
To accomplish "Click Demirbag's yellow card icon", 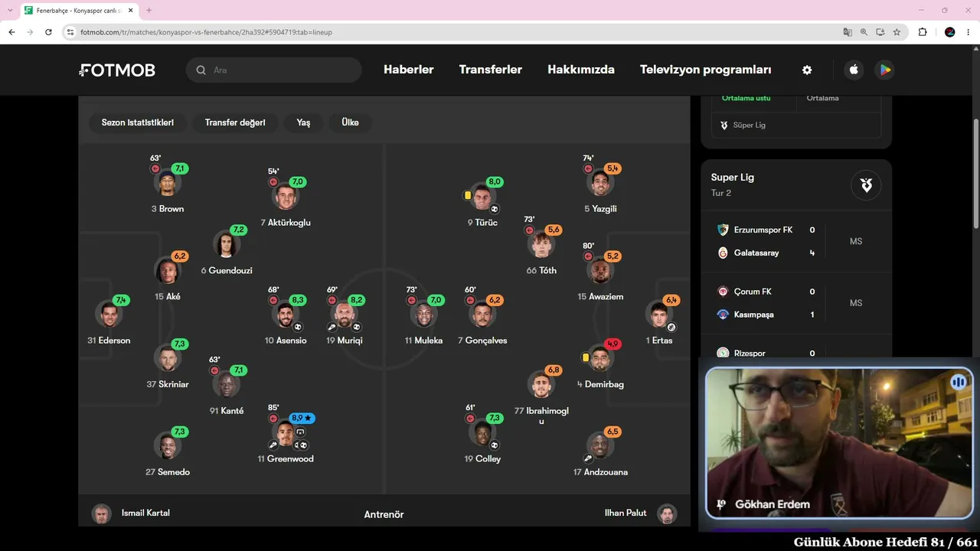I will point(586,357).
